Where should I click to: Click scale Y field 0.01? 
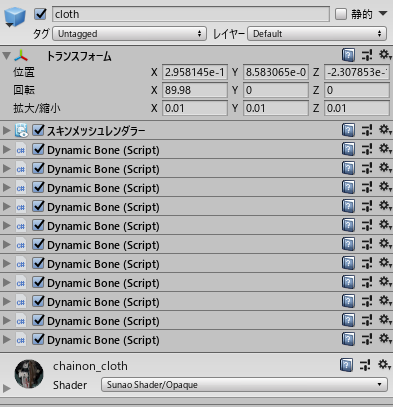276,108
